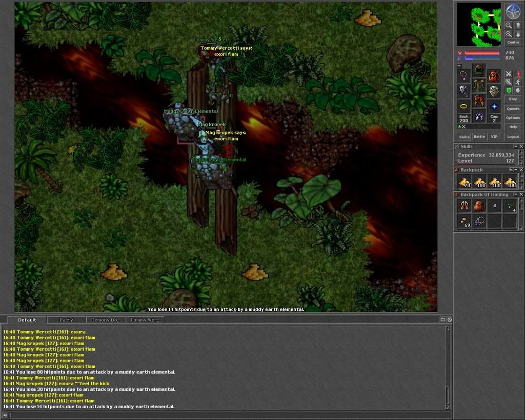
Task: Toggle chase opponent mode
Action: pos(518,82)
